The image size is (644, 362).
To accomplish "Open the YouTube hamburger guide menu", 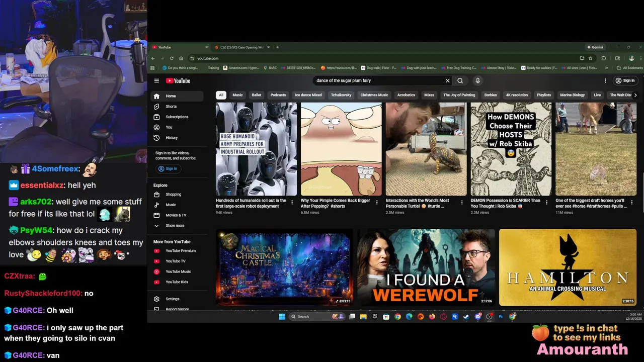I will (156, 80).
